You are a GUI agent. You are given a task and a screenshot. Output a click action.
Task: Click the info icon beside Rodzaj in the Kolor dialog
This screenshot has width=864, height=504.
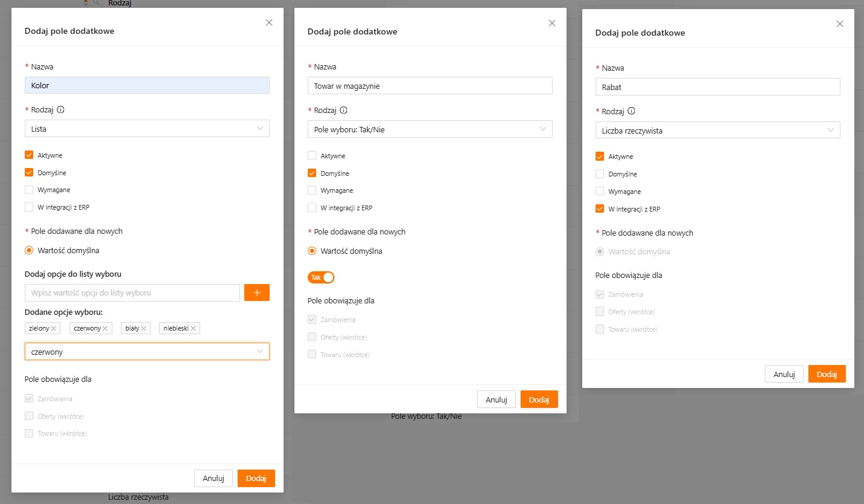[60, 111]
